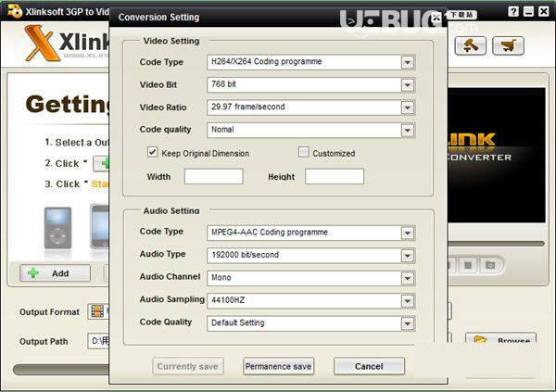Open the audio Code Type dropdown
Screen dimensions: 556x392
(x=408, y=234)
